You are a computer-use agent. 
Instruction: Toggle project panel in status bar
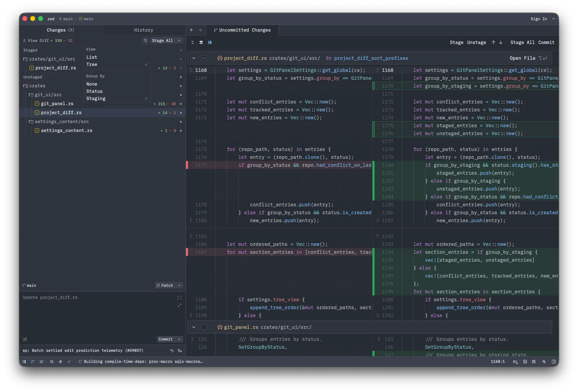[x=24, y=361]
